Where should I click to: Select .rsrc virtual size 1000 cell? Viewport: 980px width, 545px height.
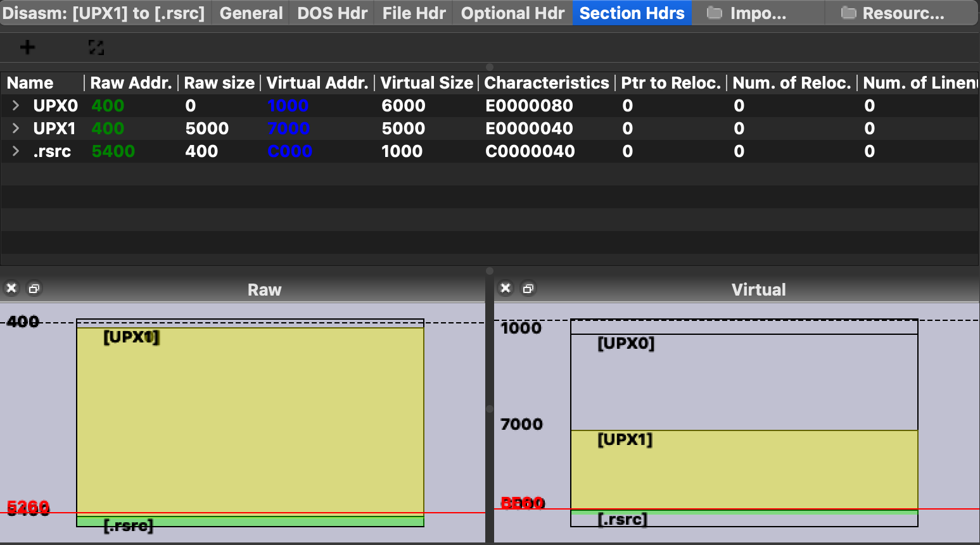click(402, 151)
